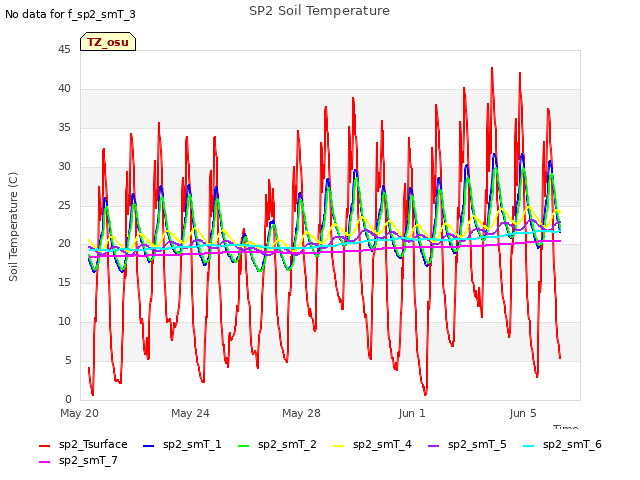Toggle the sp2_smT_4 legend entry
Image resolution: width=640 pixels, height=480 pixels.
point(372,444)
